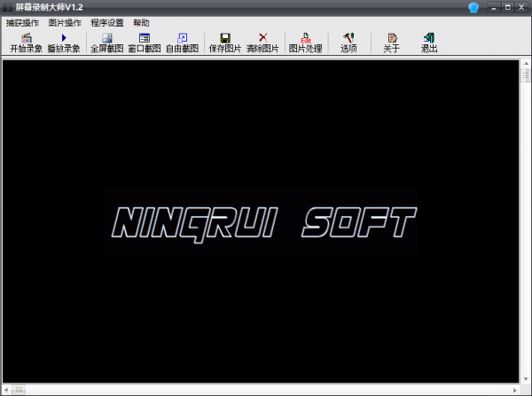Close the 屏幕录制大师 window
The width and height of the screenshot is (532, 396).
click(521, 7)
